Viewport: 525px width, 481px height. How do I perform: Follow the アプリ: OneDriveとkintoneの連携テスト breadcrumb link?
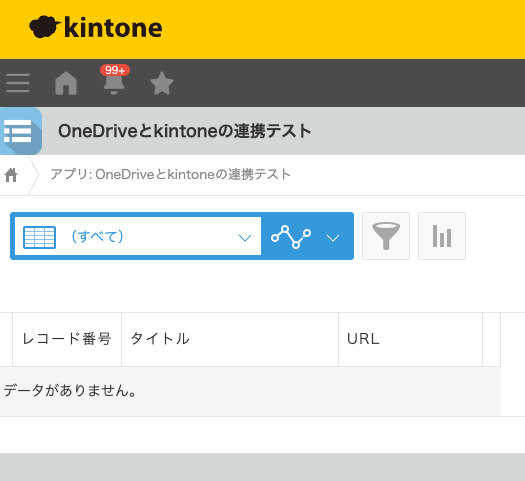170,174
